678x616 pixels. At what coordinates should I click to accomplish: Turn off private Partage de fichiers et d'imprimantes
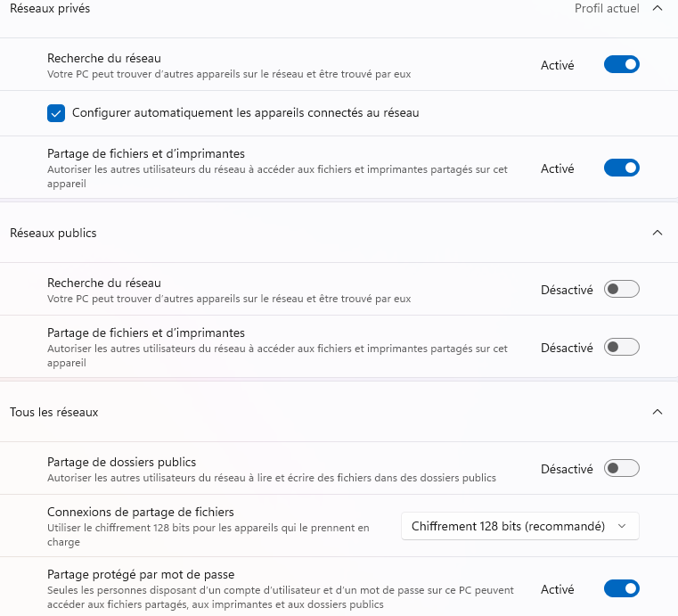click(x=621, y=168)
